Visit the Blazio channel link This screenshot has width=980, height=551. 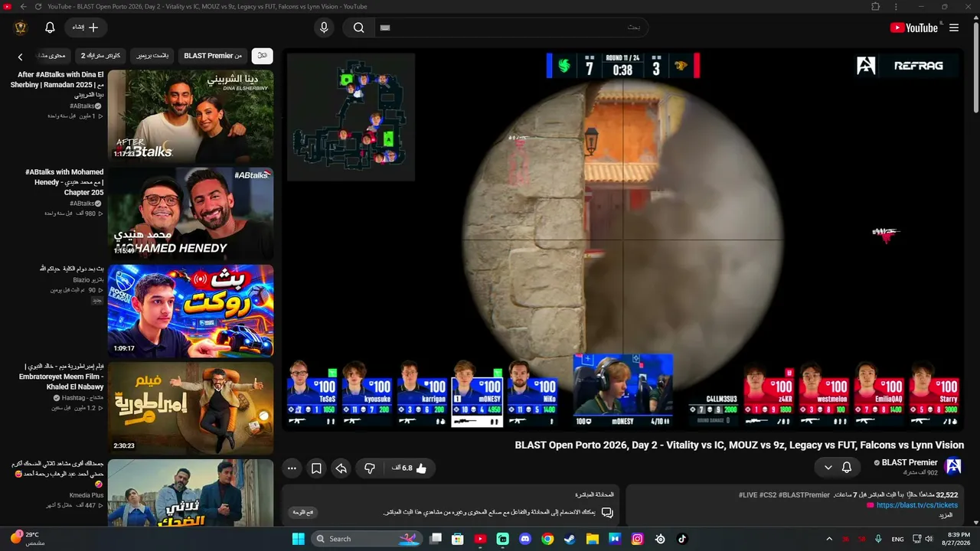87,280
